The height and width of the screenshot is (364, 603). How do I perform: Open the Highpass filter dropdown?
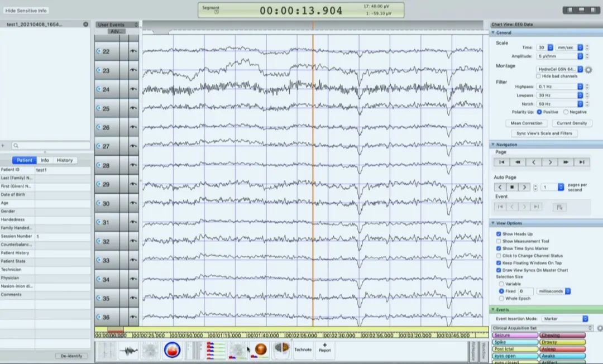pyautogui.click(x=560, y=87)
